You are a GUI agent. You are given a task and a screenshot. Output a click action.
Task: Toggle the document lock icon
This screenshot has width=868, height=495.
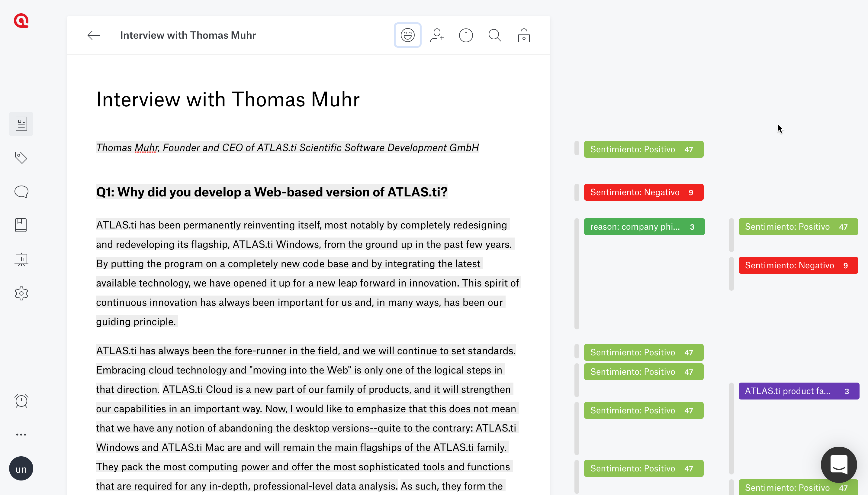coord(523,35)
